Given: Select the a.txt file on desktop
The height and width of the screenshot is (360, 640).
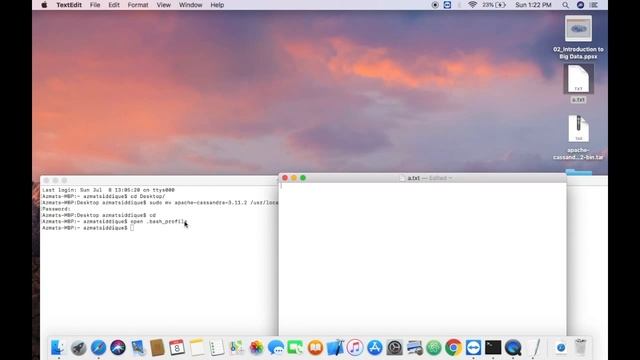Looking at the screenshot, I should pyautogui.click(x=578, y=83).
